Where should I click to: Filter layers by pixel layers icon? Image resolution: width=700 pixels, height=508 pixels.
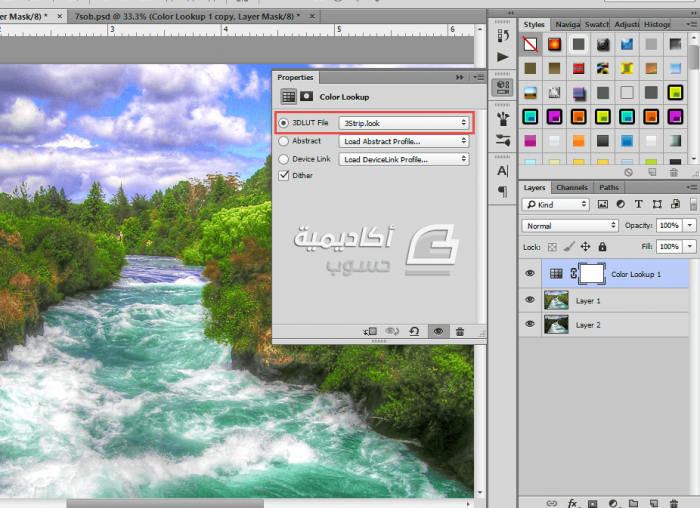603,204
